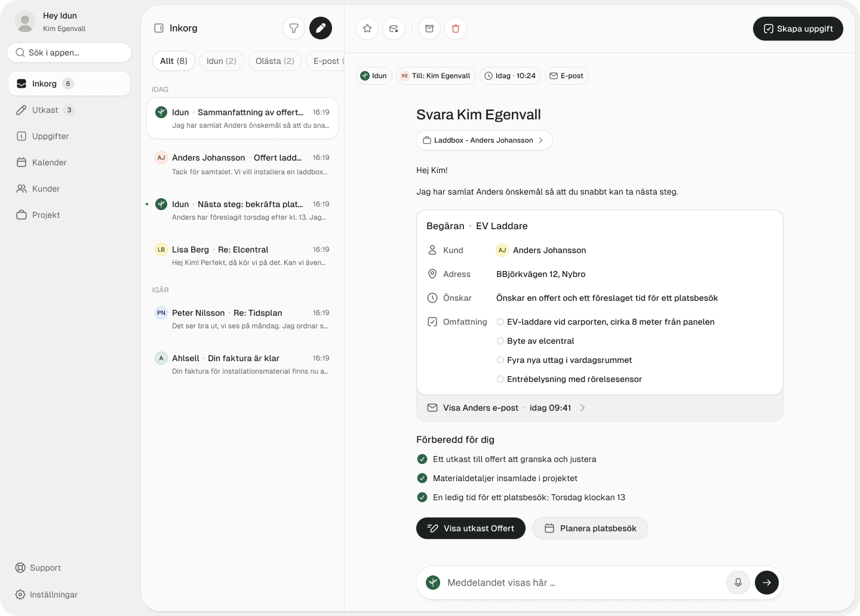The image size is (860, 616).
Task: Expand Visa Anders e-post row
Action: pos(600,408)
